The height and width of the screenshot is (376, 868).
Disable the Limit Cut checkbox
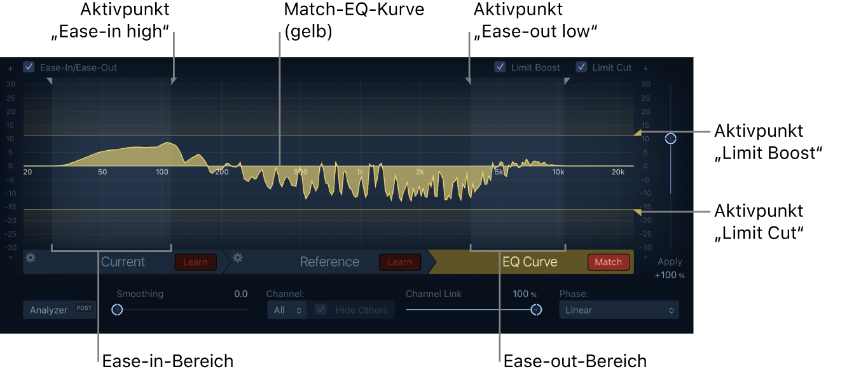[580, 67]
